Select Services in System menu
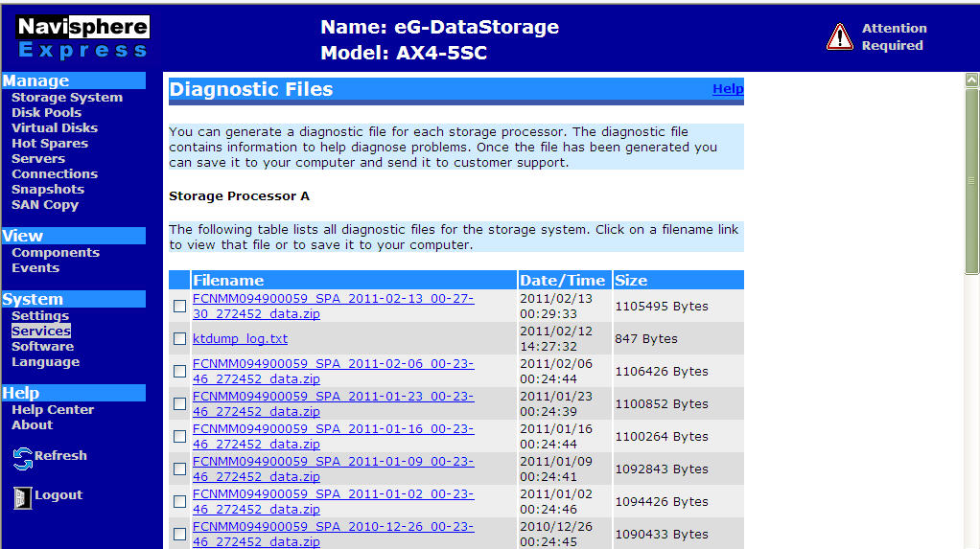 [x=41, y=331]
